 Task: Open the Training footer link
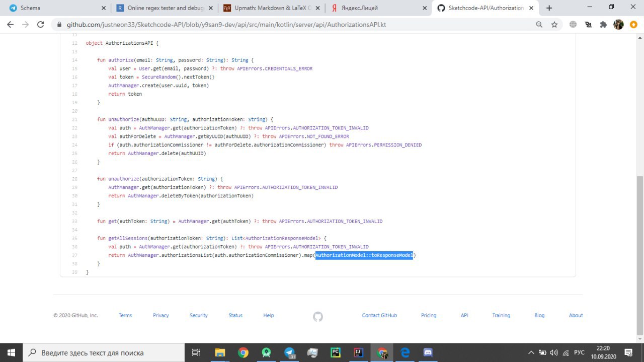[501, 315]
